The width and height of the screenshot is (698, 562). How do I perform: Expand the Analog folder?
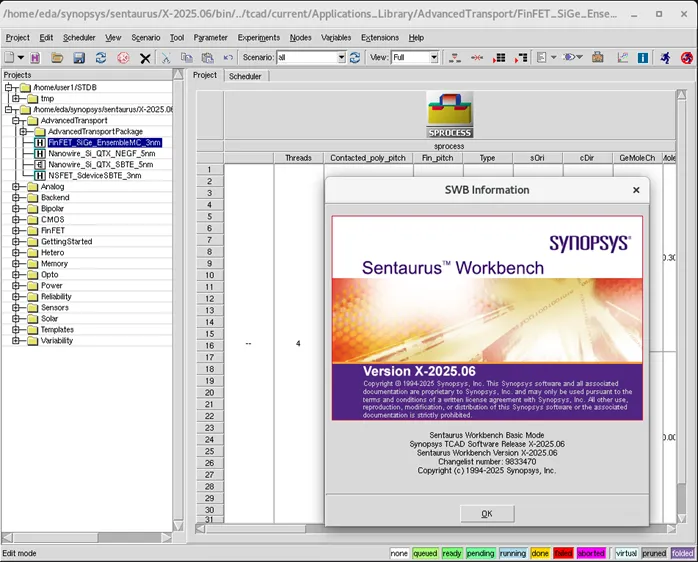pos(16,187)
